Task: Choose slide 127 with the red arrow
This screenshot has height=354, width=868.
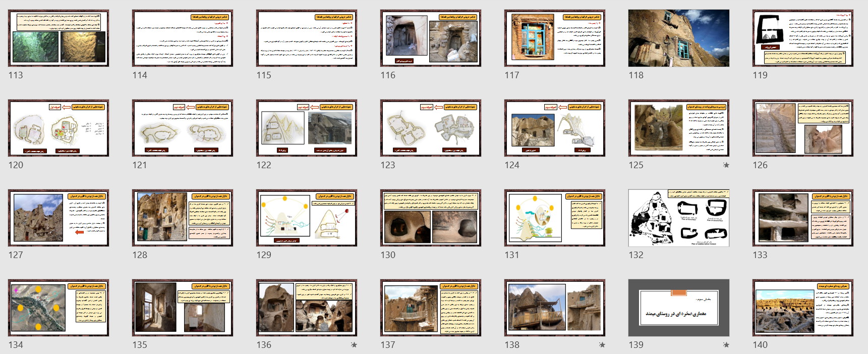Action: pos(59,218)
